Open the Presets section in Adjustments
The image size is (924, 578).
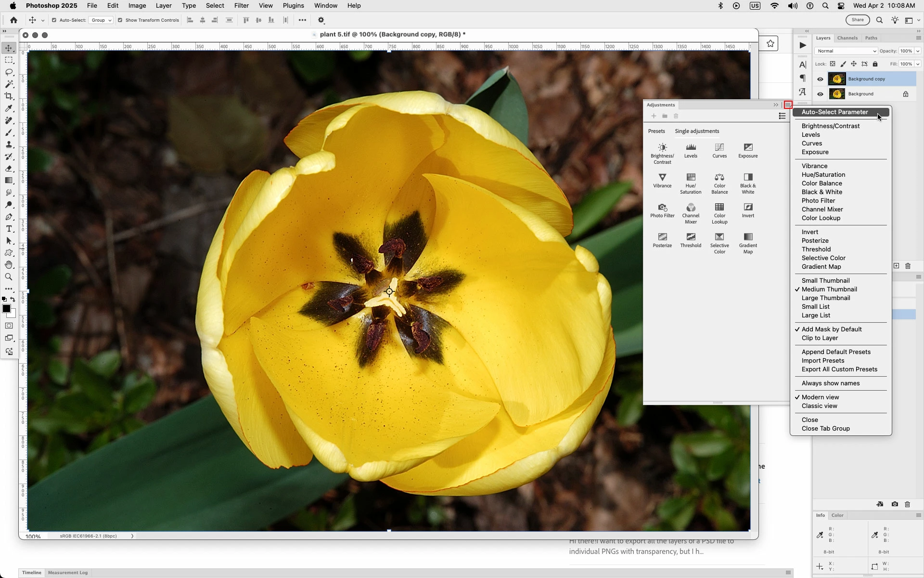(x=656, y=131)
